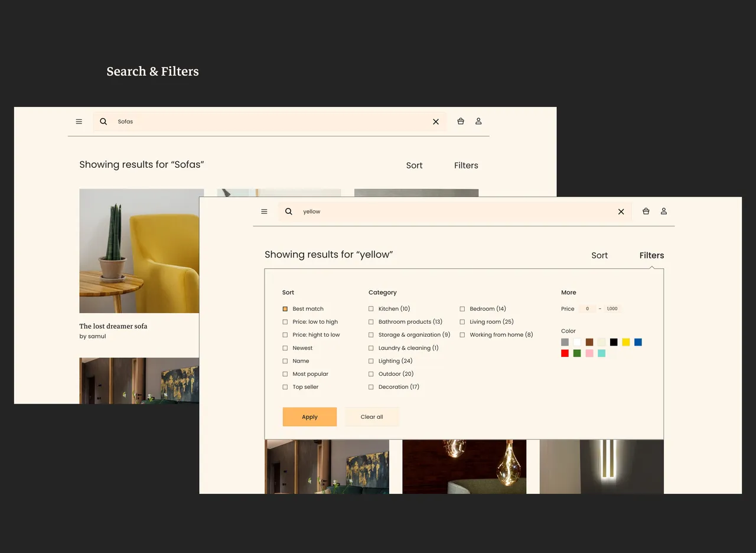Select the yellow color swatch
Screen dimensions: 756x553
pos(626,342)
